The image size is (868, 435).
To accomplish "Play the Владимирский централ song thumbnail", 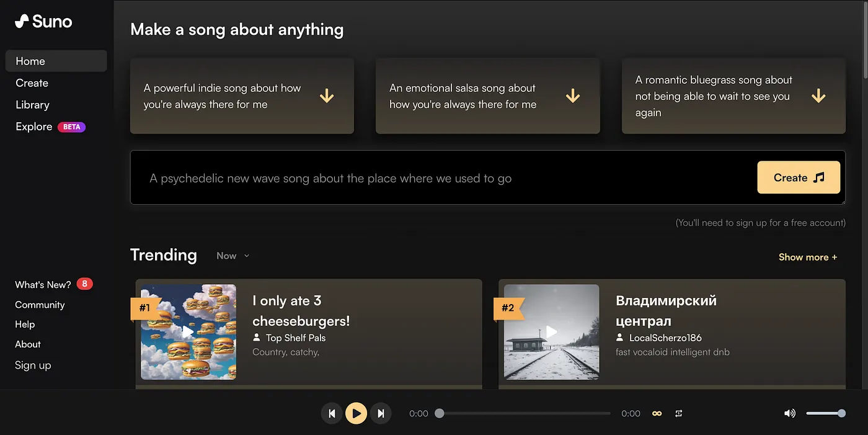I will 551,332.
